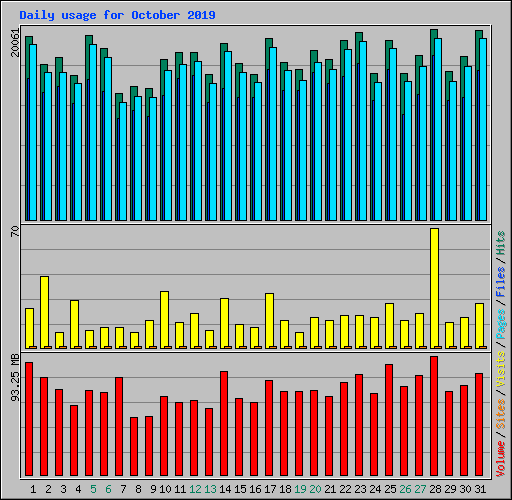The width and height of the screenshot is (512, 500).
Task: Click the yellow visits bar for day 31
Action: point(479,326)
